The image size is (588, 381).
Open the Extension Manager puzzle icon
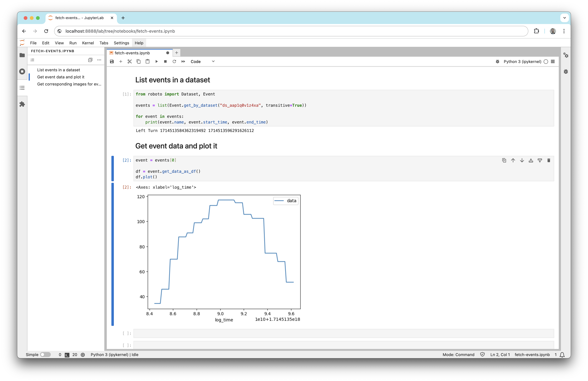coord(22,104)
